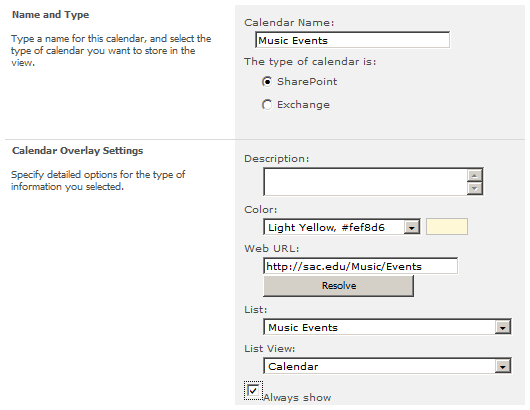This screenshot has height=410, width=530.
Task: Click inside the Description text area
Action: click(x=365, y=182)
